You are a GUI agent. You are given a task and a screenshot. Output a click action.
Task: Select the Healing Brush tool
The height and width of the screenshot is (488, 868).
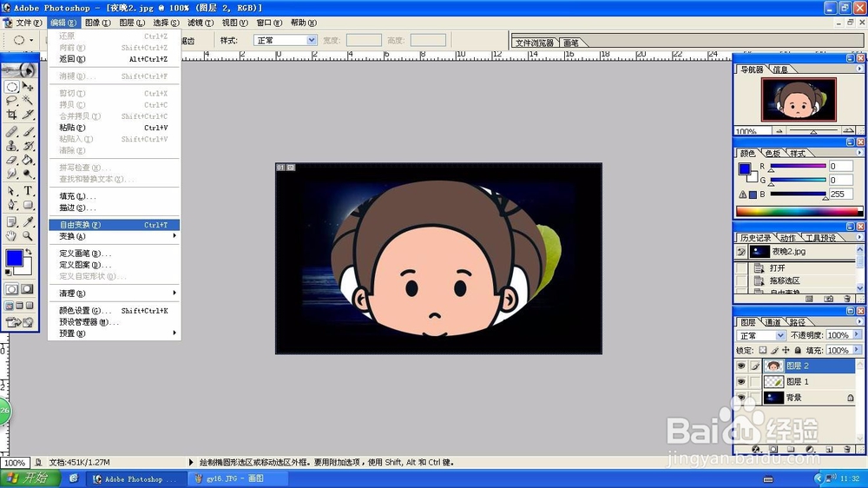11,132
